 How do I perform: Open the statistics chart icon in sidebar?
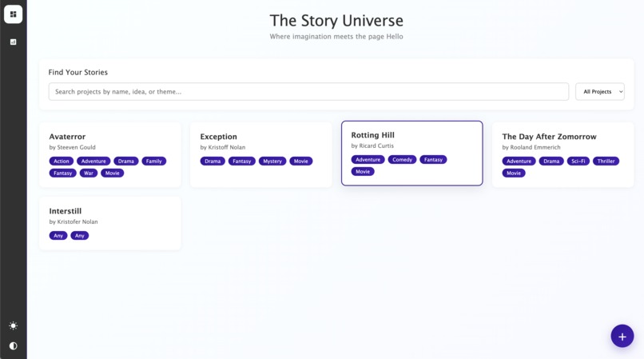(13, 42)
